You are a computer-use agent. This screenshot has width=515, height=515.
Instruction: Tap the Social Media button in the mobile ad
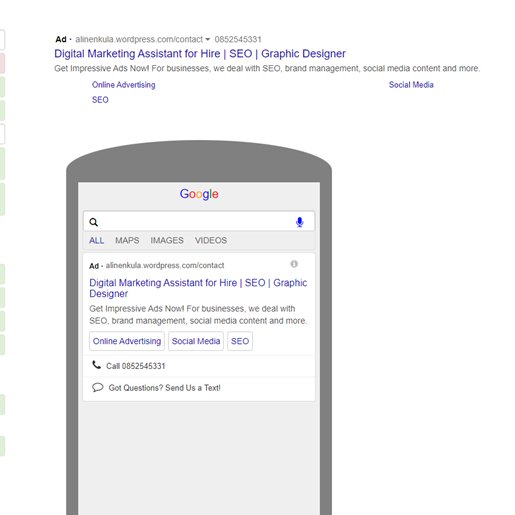click(x=196, y=341)
